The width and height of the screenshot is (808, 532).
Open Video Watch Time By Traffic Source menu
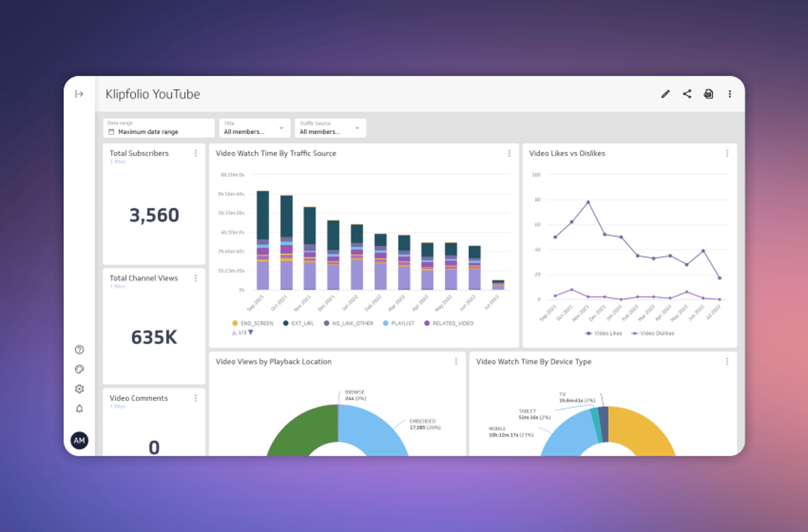click(x=509, y=153)
